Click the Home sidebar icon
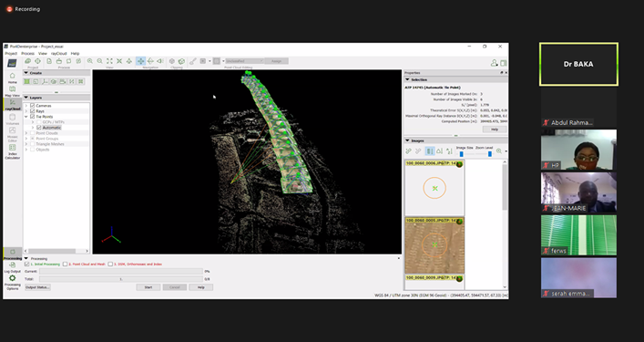The image size is (644, 342). tap(13, 78)
